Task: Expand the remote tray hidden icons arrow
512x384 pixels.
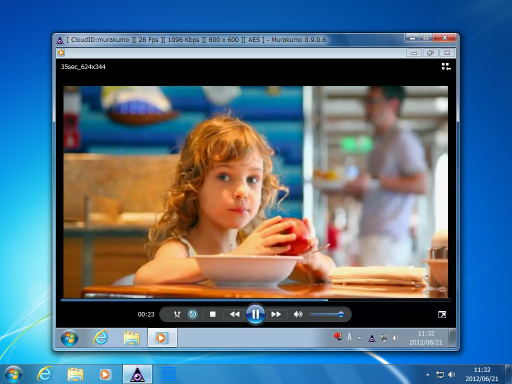Action: (360, 338)
